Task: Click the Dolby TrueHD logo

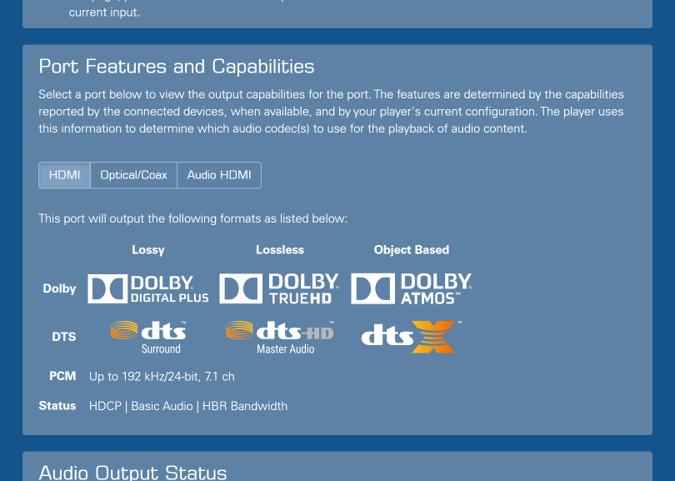Action: tap(279, 288)
